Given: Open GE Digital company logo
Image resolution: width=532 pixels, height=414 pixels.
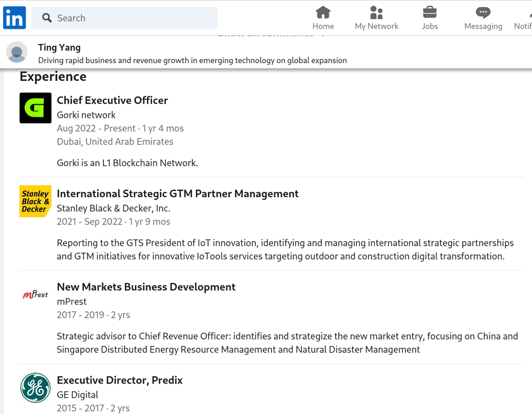Looking at the screenshot, I should [x=36, y=388].
